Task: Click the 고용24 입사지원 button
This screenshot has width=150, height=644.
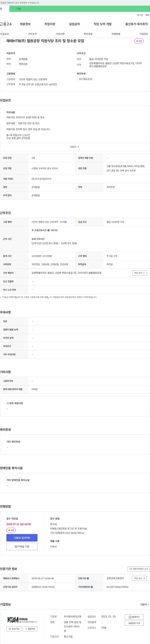Action: click(22, 537)
